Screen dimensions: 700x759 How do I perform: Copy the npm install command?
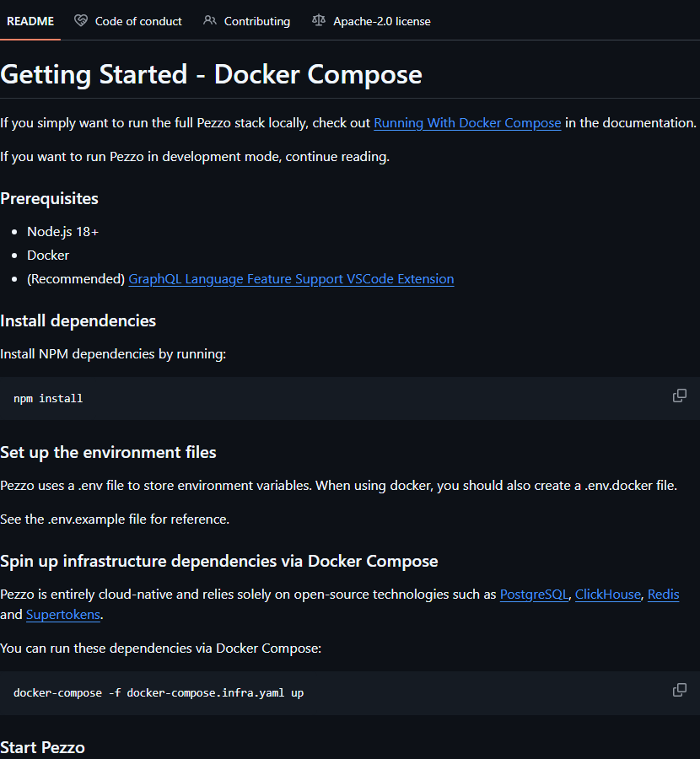click(679, 396)
